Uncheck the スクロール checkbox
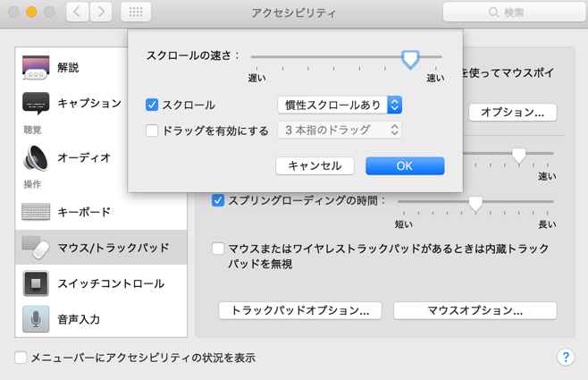The width and height of the screenshot is (588, 380). 152,105
